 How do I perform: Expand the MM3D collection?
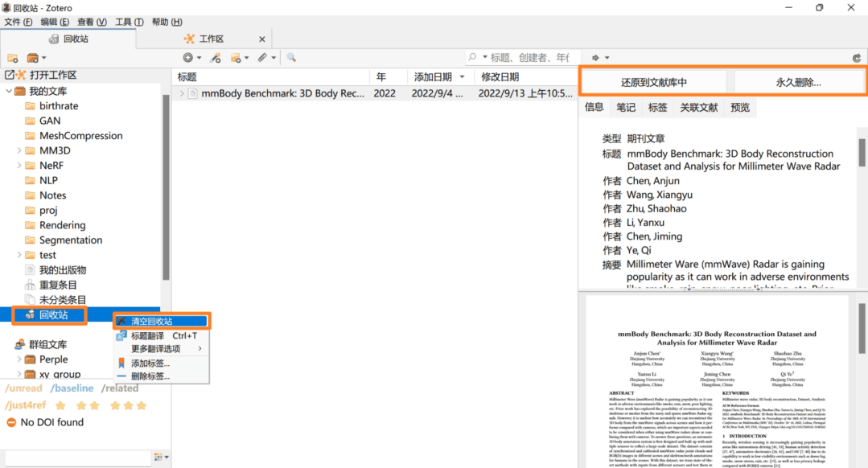click(x=20, y=150)
